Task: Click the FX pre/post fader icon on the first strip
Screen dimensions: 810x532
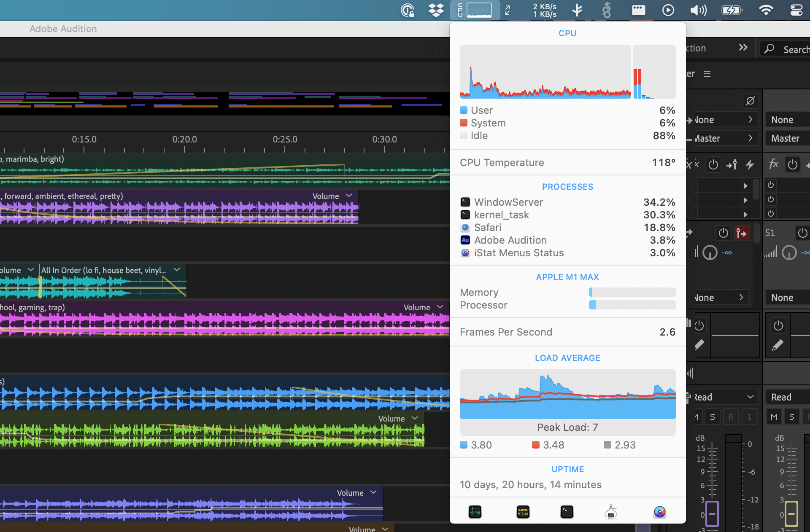Action: [x=732, y=164]
